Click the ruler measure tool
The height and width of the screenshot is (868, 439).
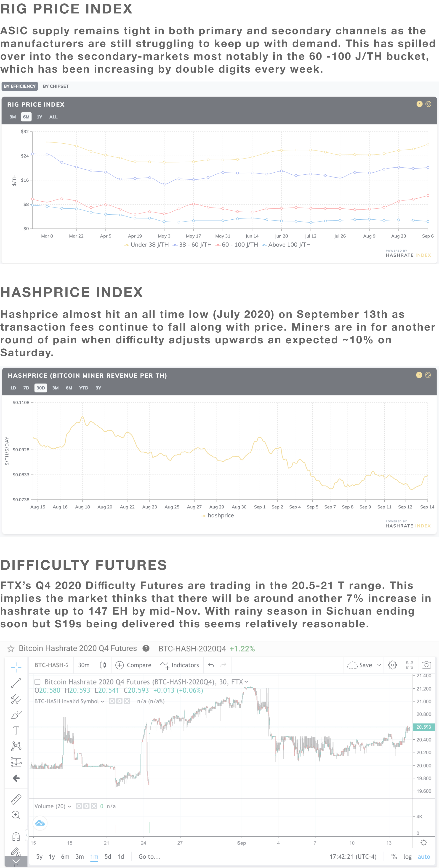(x=16, y=799)
